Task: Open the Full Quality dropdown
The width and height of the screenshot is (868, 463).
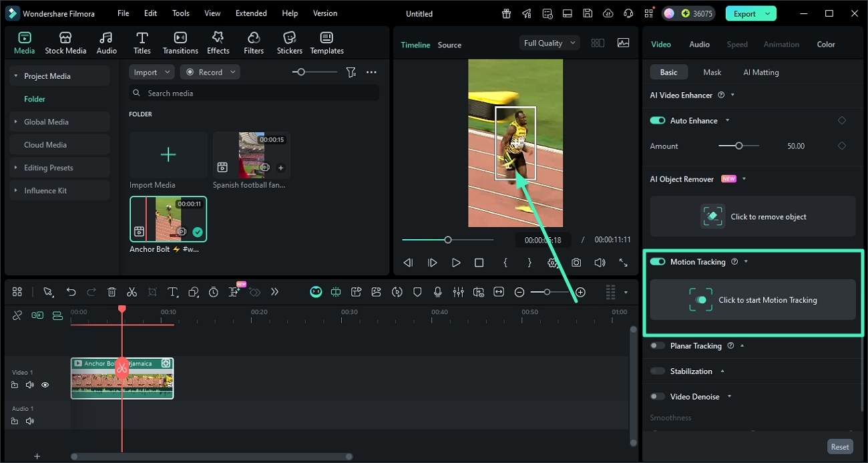Action: click(549, 42)
